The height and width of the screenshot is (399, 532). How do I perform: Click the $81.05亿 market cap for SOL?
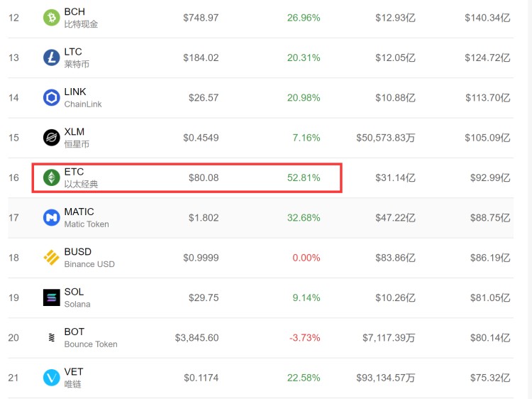[490, 297]
